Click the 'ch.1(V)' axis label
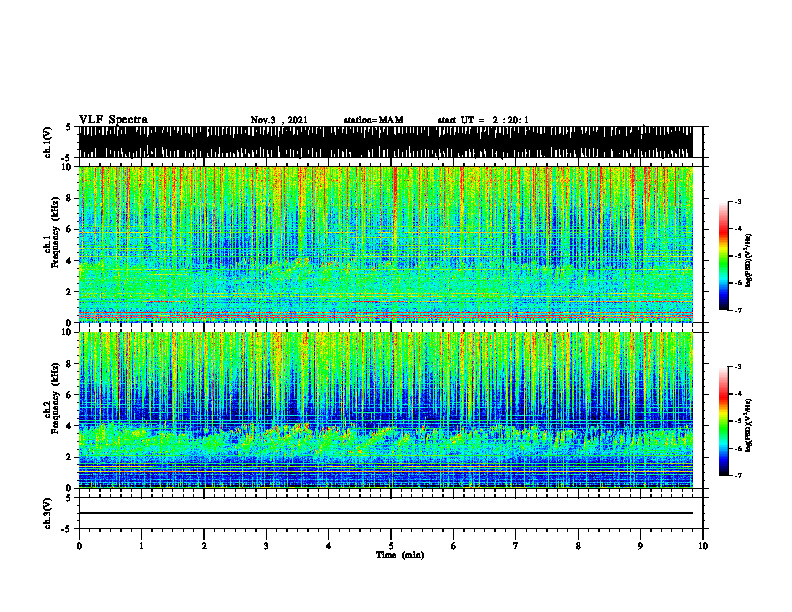This screenshot has height=612, width=792. click(48, 142)
